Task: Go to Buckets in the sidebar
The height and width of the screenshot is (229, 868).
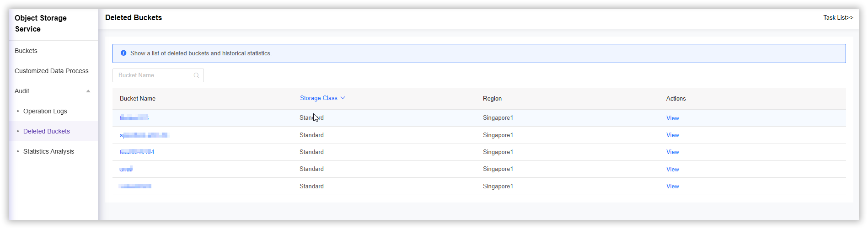Action: pos(26,51)
